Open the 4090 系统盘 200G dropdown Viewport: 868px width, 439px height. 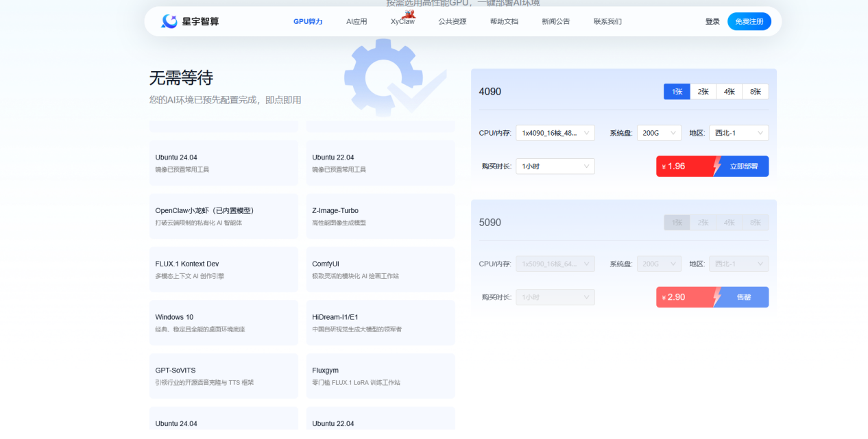click(659, 133)
